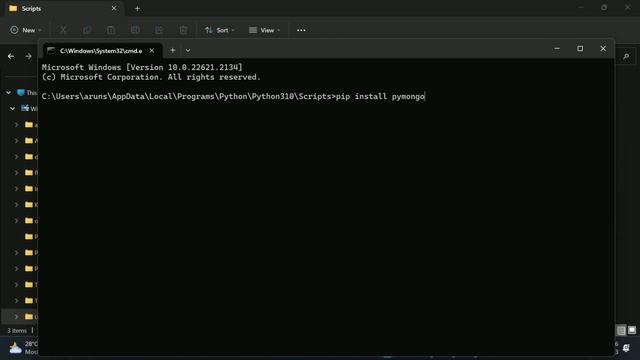The image size is (640, 360).
Task: Click the Windows drive icon in navigation tree
Action: click(x=25, y=108)
